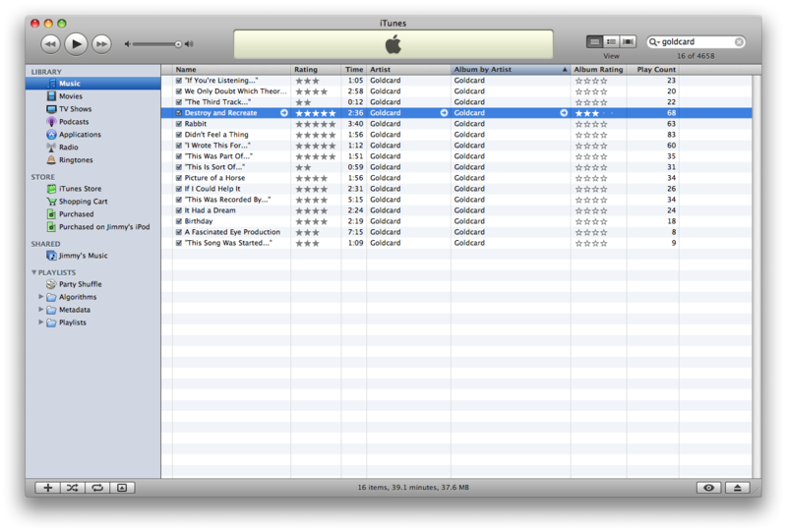Select "This Song Was Started..." track
This screenshot has height=532, width=787.
point(456,243)
